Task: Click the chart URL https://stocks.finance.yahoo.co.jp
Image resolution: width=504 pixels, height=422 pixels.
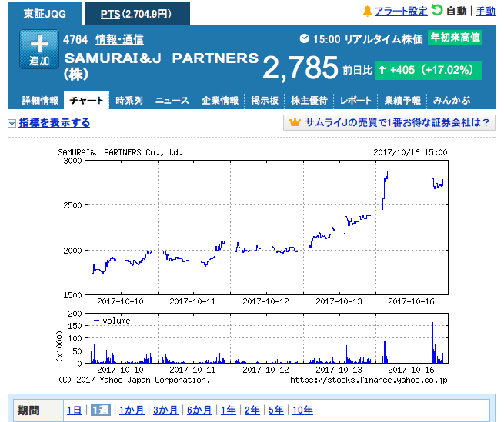Action: click(x=369, y=380)
